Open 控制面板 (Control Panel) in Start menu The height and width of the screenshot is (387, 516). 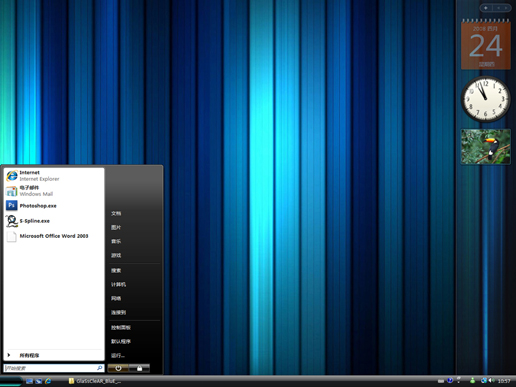(x=135, y=328)
